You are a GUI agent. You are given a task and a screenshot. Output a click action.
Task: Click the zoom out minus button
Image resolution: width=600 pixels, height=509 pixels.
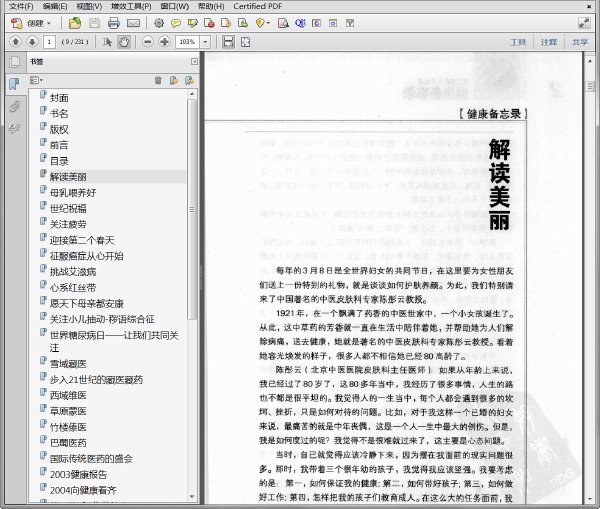148,41
